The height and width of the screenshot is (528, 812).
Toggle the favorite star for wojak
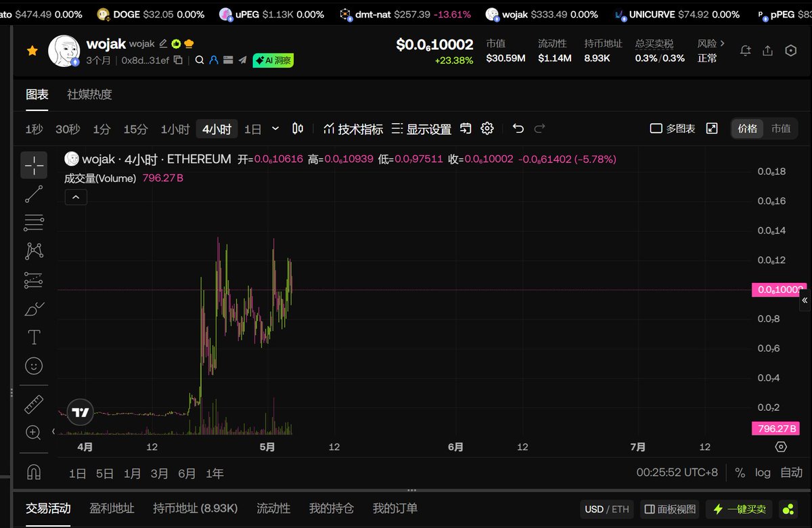click(32, 51)
